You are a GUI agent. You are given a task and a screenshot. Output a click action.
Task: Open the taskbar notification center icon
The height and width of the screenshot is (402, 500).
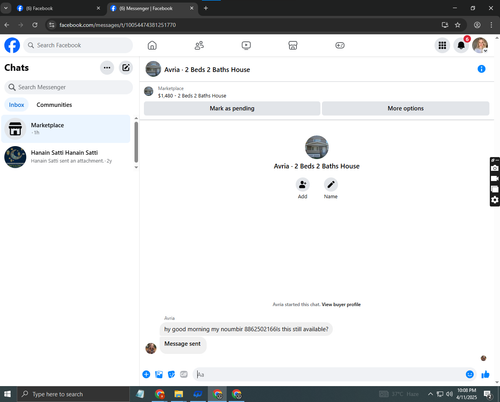pos(488,395)
